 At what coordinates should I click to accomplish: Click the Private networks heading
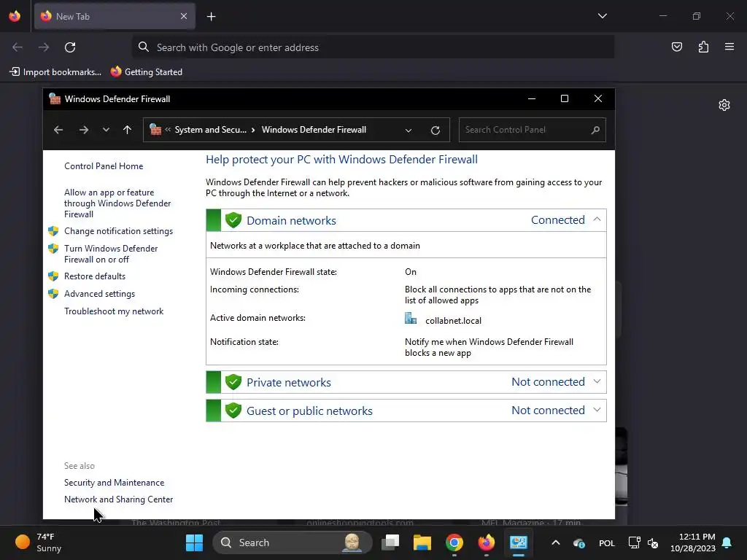[289, 382]
